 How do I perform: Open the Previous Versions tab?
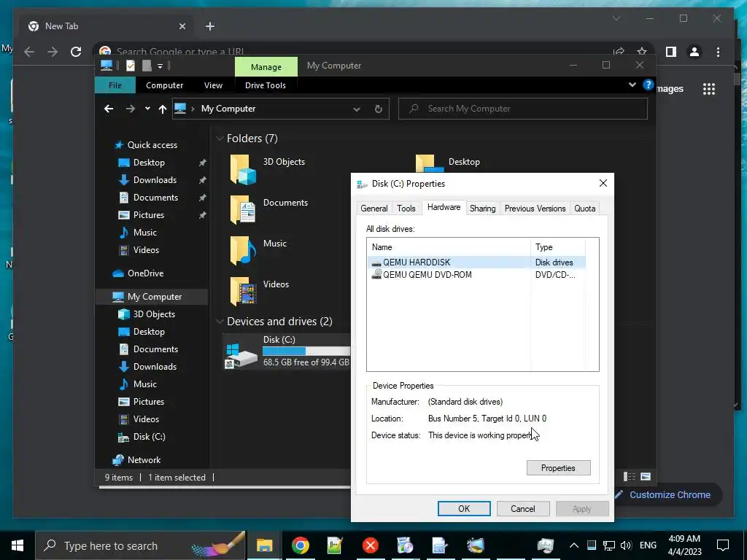535,208
